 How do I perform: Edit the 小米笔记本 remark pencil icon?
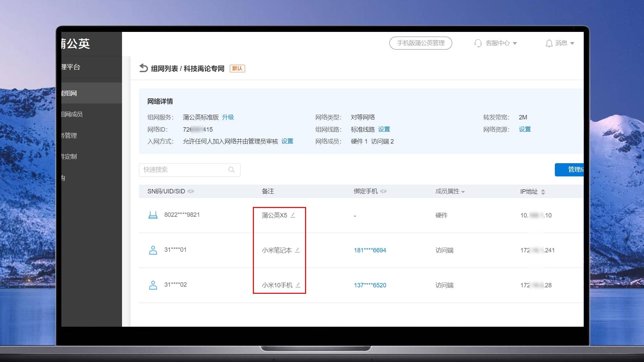[297, 250]
